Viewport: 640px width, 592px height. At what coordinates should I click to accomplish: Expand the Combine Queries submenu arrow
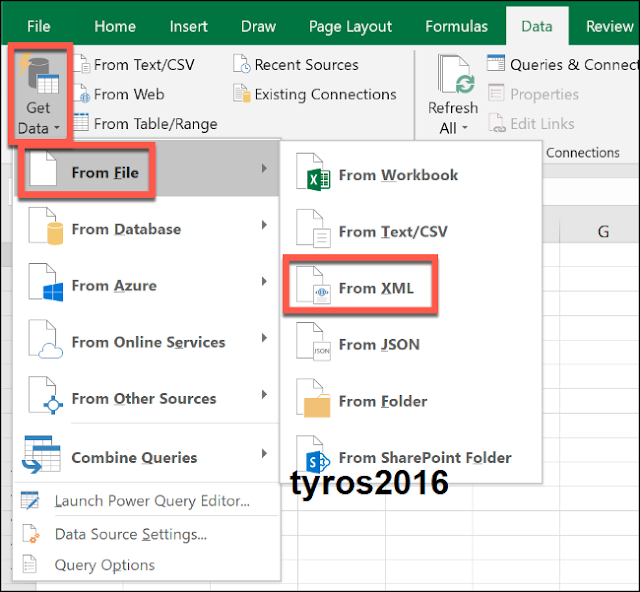click(x=264, y=454)
